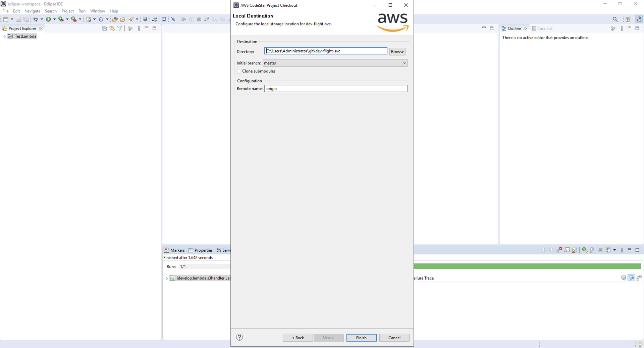Open Project Explorer View Menu dots
Image resolution: width=644 pixels, height=348 pixels.
[139, 29]
